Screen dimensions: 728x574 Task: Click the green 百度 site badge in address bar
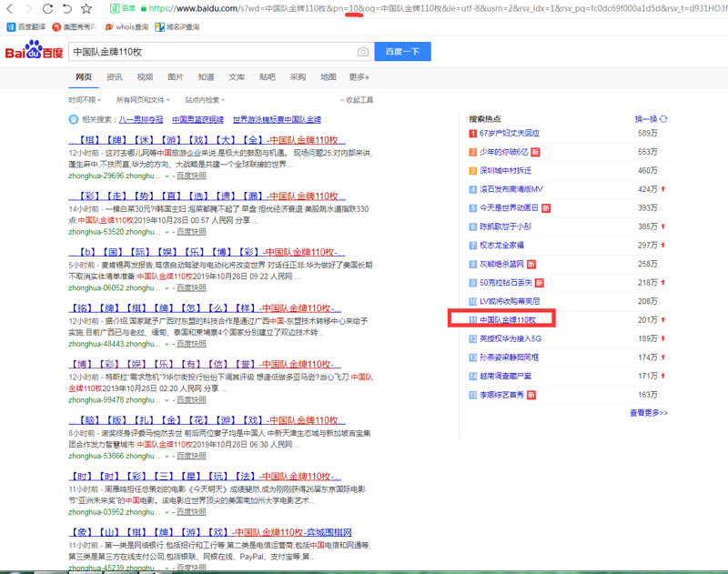[x=123, y=8]
